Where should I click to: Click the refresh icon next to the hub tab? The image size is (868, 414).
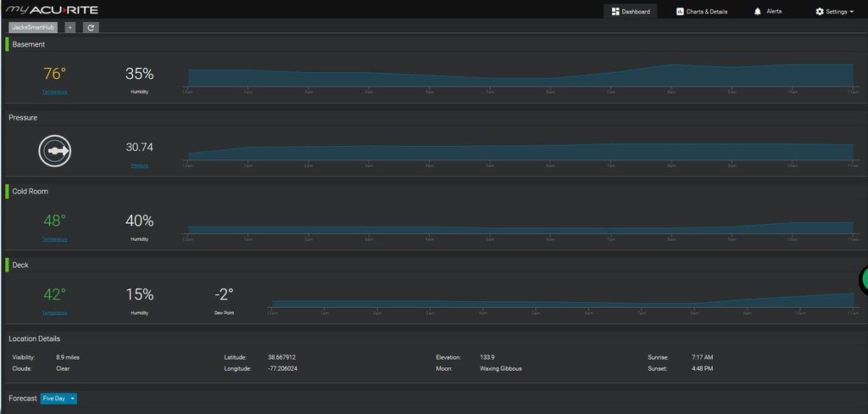point(91,27)
